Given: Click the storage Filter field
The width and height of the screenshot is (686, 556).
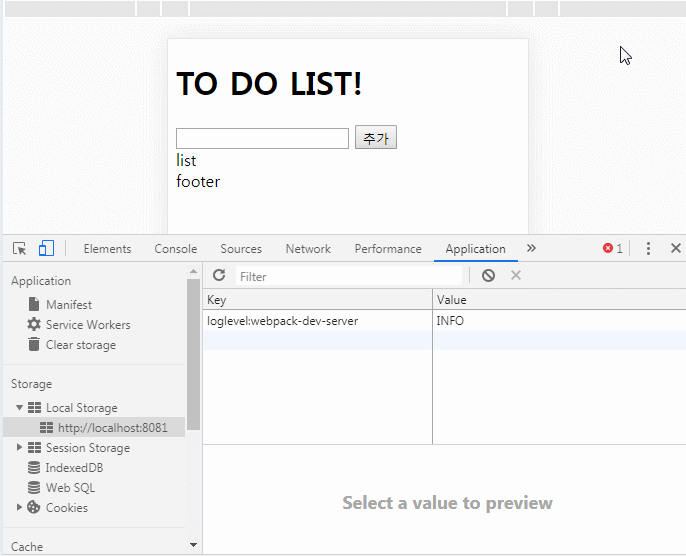Looking at the screenshot, I should point(349,276).
